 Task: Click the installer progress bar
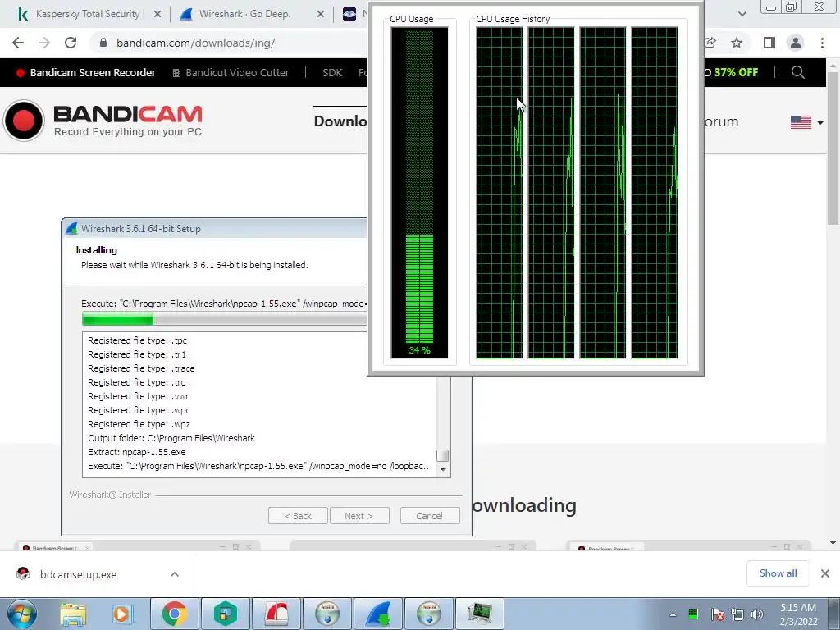tap(224, 320)
